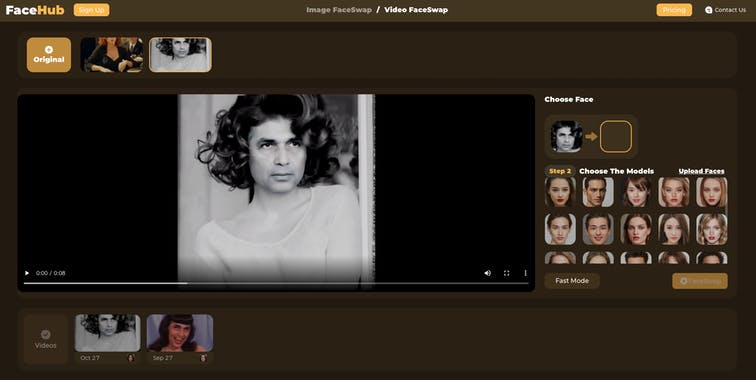The image size is (756, 380).
Task: Choose first-row model with dark hair and red lips
Action: pyautogui.click(x=560, y=192)
